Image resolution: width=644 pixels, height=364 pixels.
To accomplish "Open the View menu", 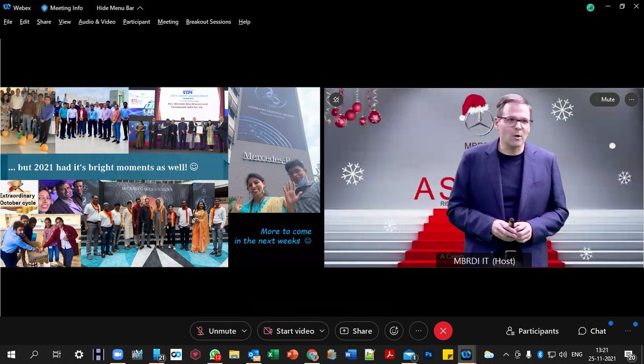I will 65,21.
